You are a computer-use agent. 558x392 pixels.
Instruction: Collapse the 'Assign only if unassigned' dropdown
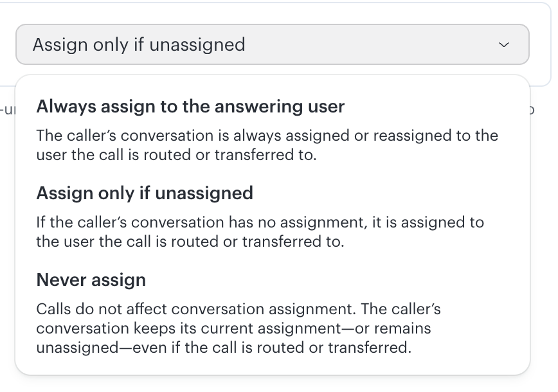[504, 45]
